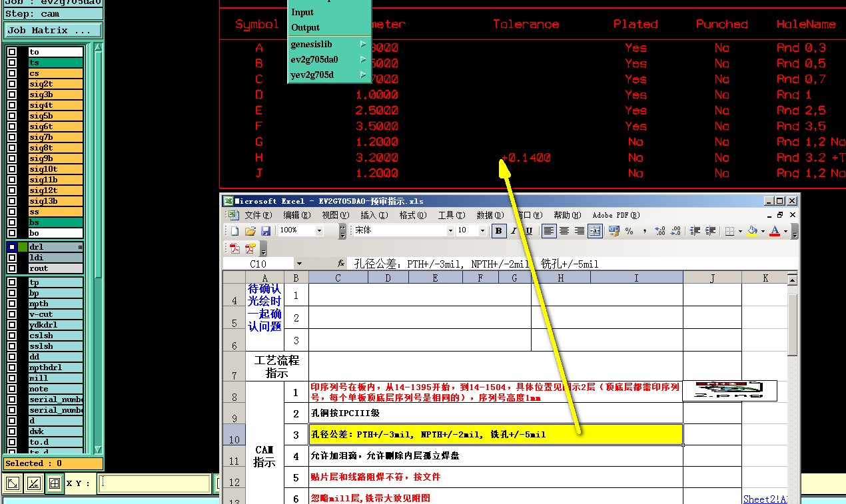Apply Currency style to cell
The height and width of the screenshot is (504, 846).
pos(614,231)
